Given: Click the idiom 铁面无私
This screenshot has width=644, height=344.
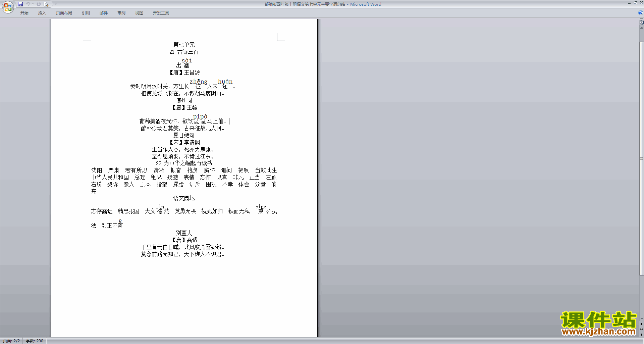Looking at the screenshot, I should coord(239,211).
